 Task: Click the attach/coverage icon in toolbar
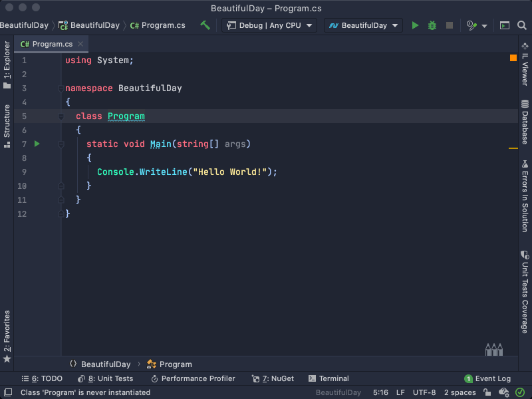click(x=471, y=25)
